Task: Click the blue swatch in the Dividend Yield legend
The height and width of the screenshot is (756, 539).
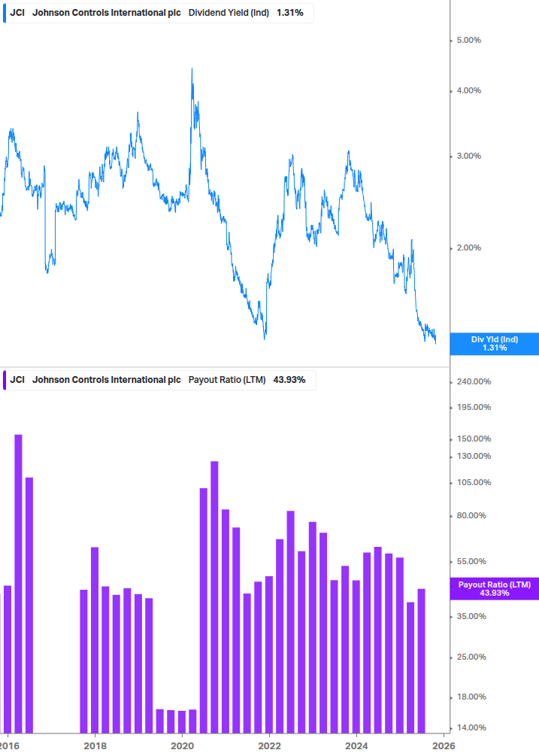Action: tap(4, 12)
